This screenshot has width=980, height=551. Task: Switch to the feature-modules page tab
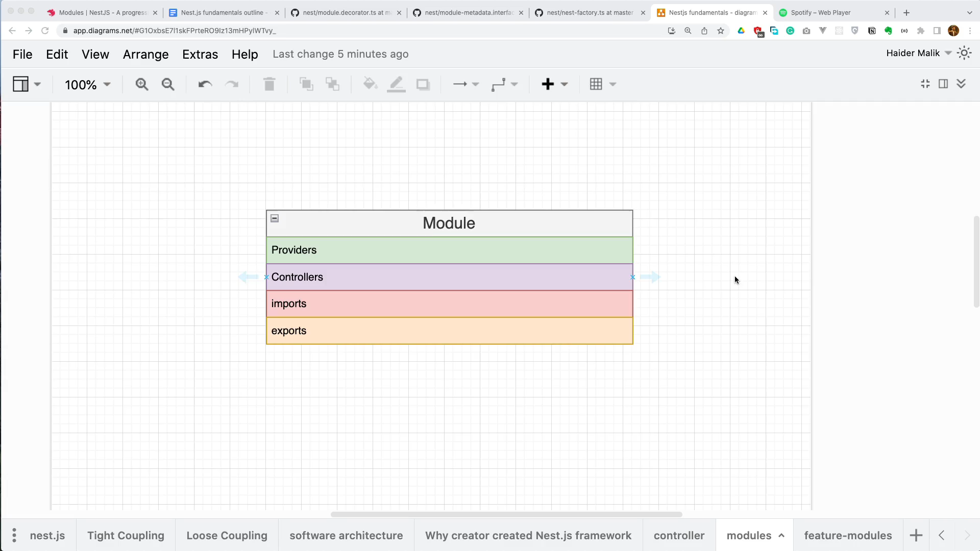[x=848, y=536]
